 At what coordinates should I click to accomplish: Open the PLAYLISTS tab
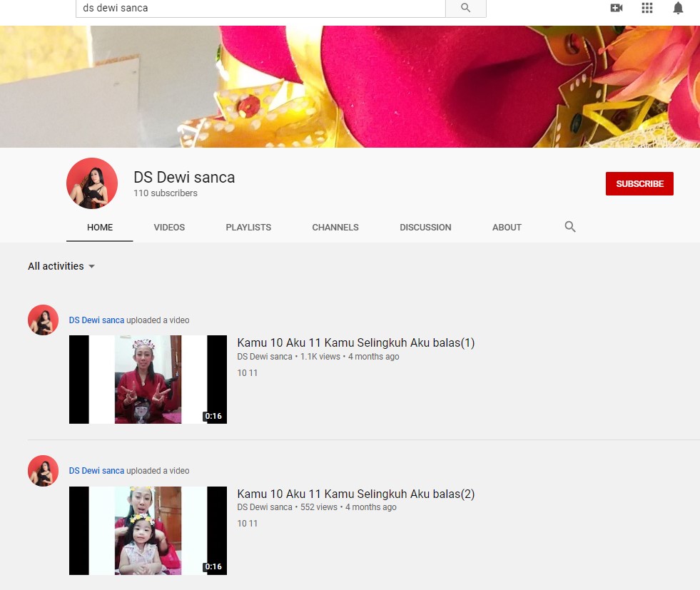click(248, 227)
